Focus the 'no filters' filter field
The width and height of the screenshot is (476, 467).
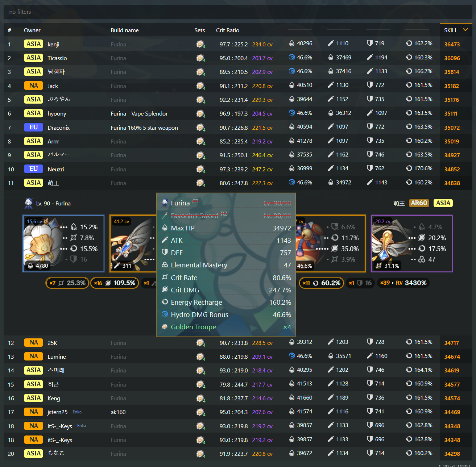pyautogui.click(x=238, y=12)
